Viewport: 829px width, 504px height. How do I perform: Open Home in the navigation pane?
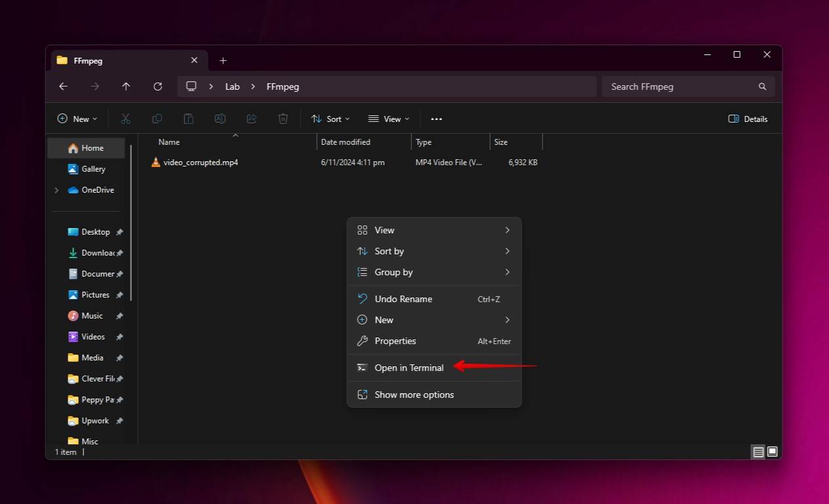coord(87,148)
